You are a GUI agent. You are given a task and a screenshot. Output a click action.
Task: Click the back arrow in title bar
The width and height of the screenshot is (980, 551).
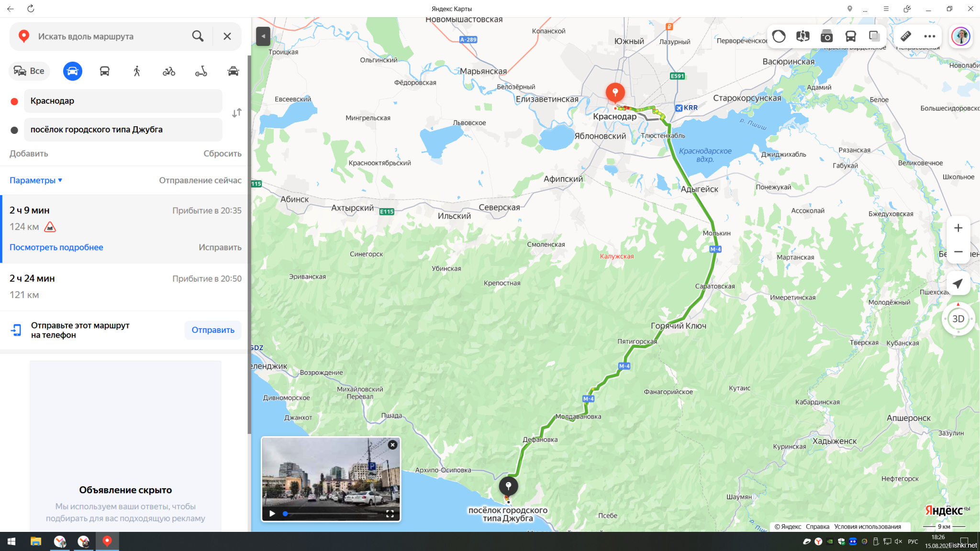tap(11, 9)
